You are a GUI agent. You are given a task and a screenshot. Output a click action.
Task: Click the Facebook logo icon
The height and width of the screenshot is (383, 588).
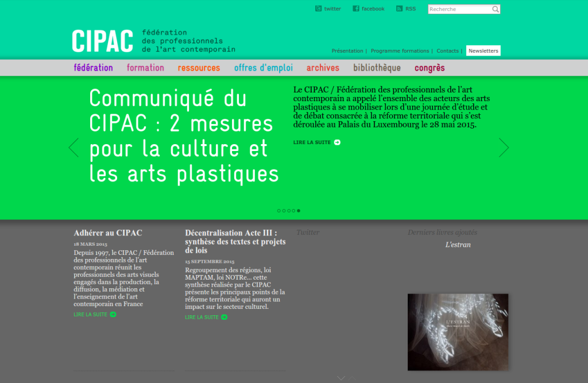pyautogui.click(x=356, y=9)
